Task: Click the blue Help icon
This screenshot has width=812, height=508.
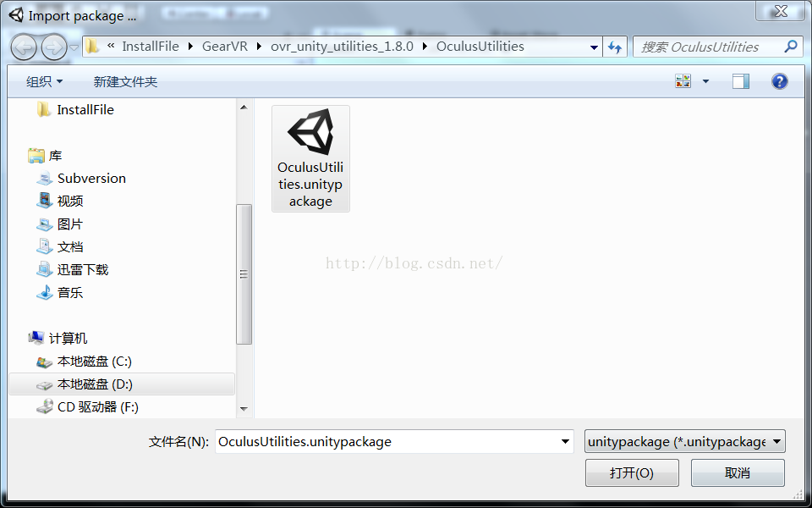Action: click(779, 81)
